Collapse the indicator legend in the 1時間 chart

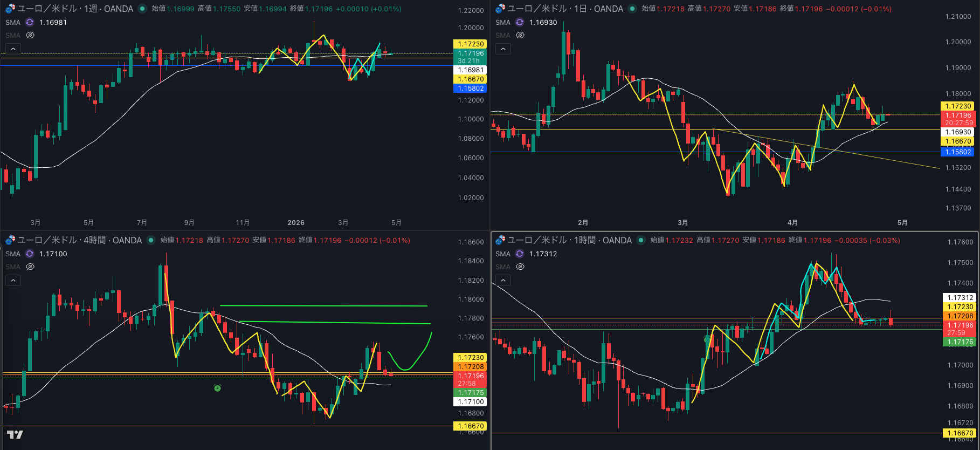point(503,281)
